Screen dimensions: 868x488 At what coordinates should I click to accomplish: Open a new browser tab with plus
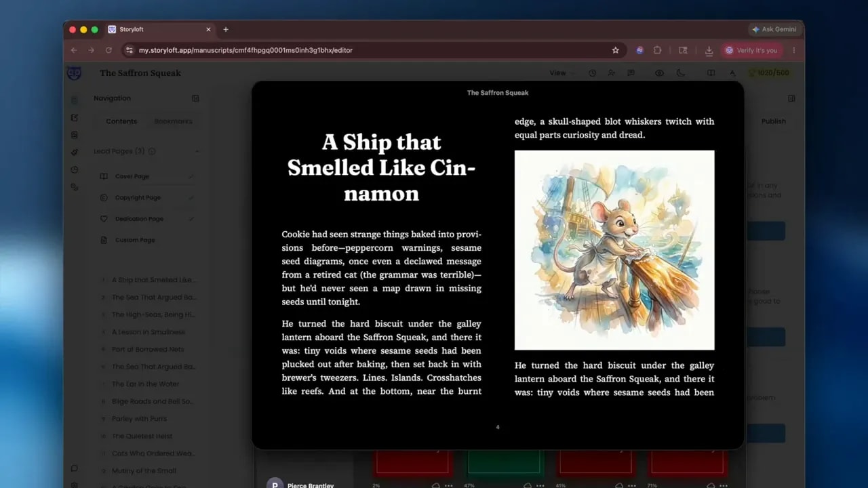tap(226, 29)
